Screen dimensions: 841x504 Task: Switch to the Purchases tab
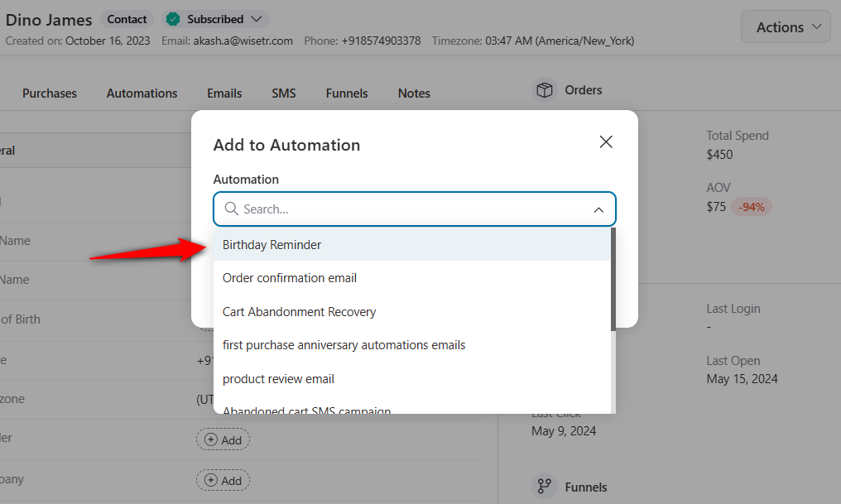(50, 94)
